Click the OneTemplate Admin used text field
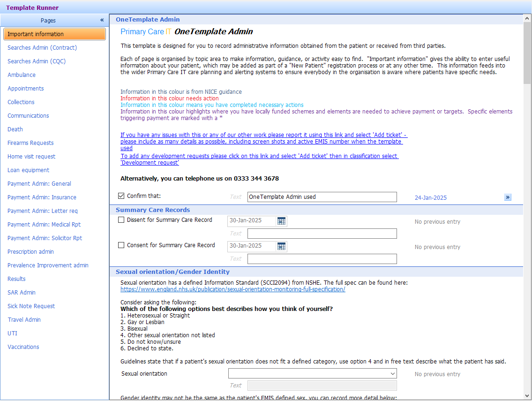The width and height of the screenshot is (532, 401). 322,197
